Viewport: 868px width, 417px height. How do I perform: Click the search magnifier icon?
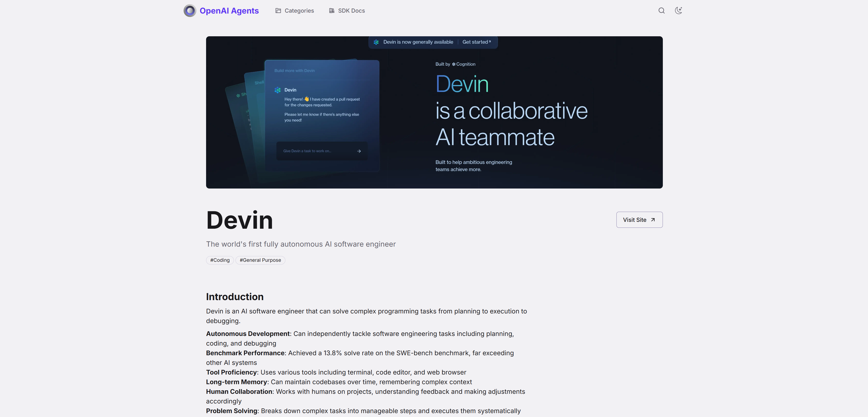(x=661, y=11)
